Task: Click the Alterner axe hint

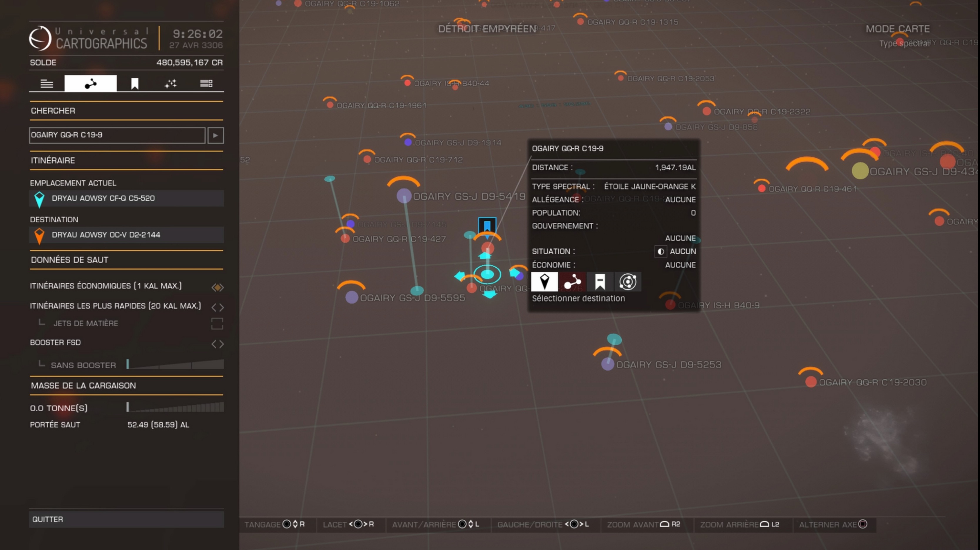Action: (833, 524)
